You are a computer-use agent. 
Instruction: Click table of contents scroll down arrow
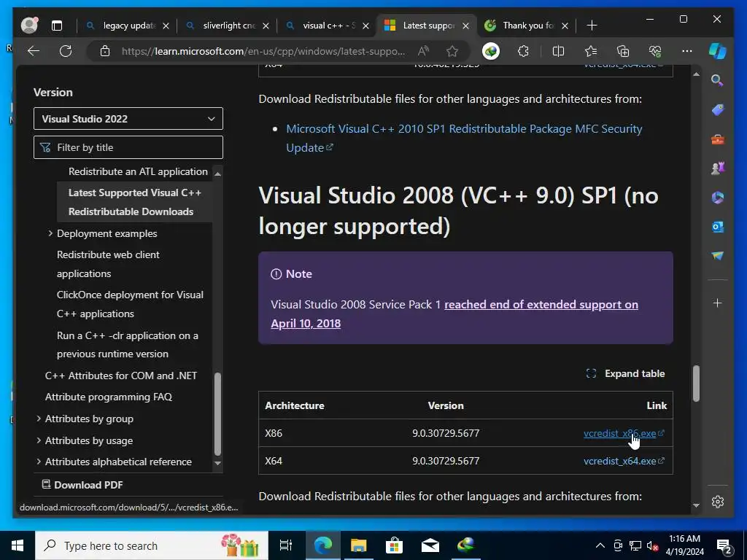(217, 463)
